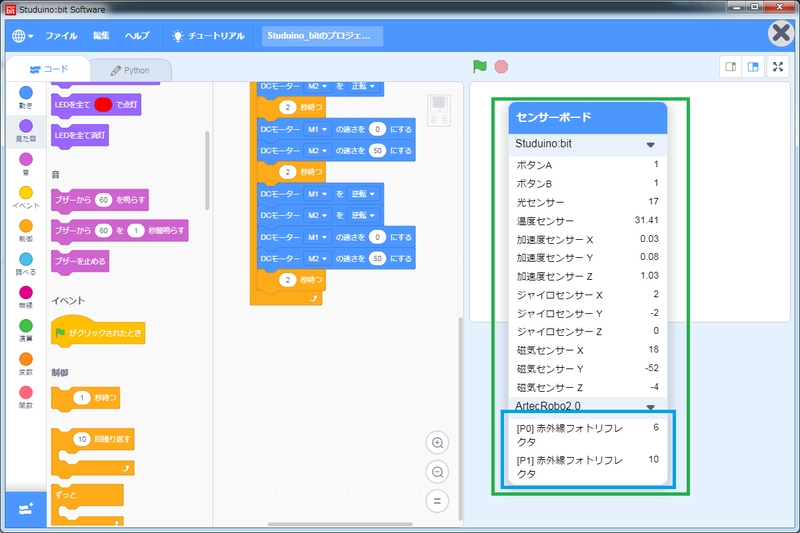Click the [P1] 赤外線フォトリフレクタ row
This screenshot has width=800, height=533.
click(x=588, y=467)
